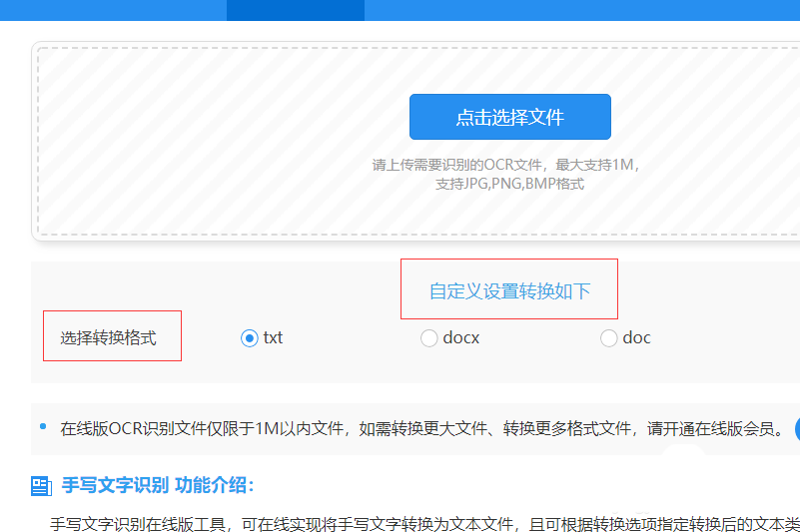Image resolution: width=800 pixels, height=532 pixels.
Task: Choose the docx output format option
Action: point(428,338)
